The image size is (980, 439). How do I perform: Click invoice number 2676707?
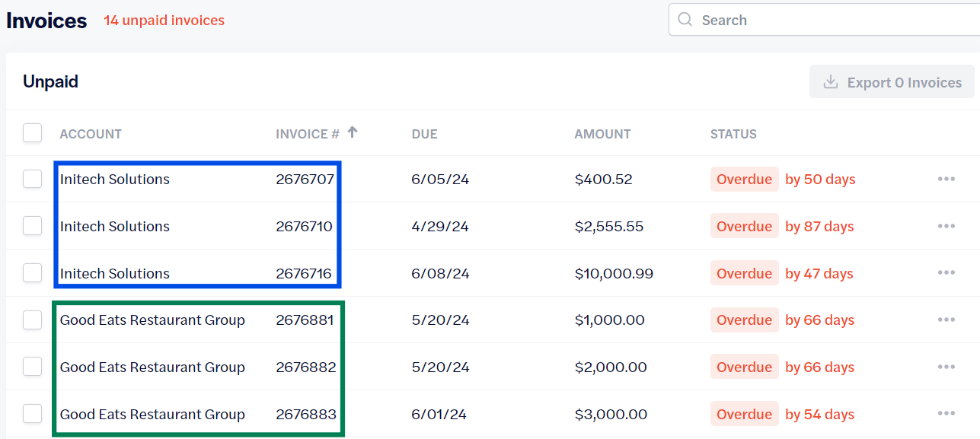(305, 180)
